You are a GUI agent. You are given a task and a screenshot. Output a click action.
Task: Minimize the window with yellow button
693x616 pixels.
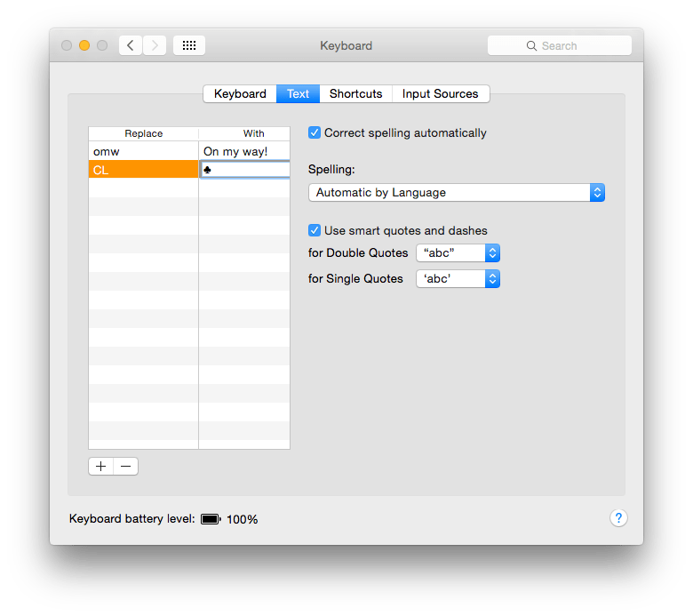tap(84, 45)
